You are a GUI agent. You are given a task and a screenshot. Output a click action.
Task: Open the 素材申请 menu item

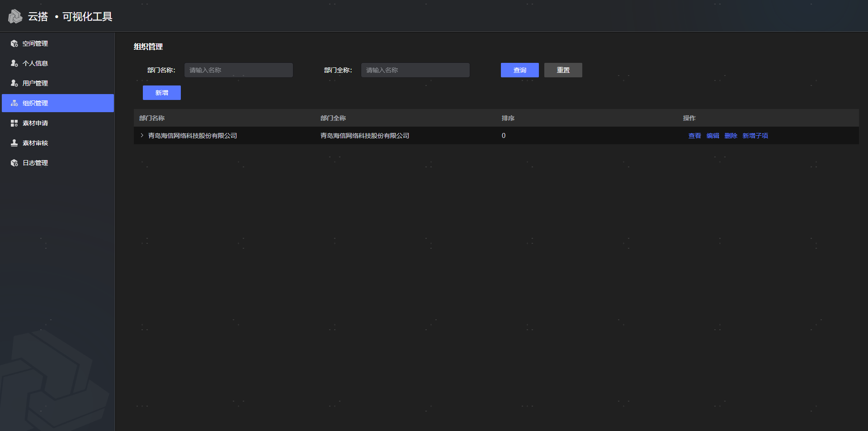[35, 123]
